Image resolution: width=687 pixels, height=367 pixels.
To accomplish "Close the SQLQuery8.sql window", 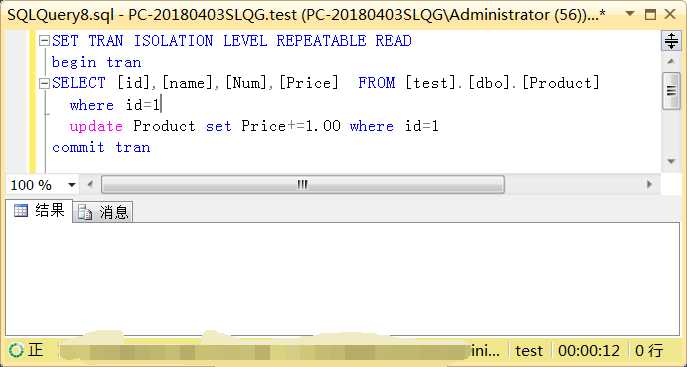I will 670,14.
